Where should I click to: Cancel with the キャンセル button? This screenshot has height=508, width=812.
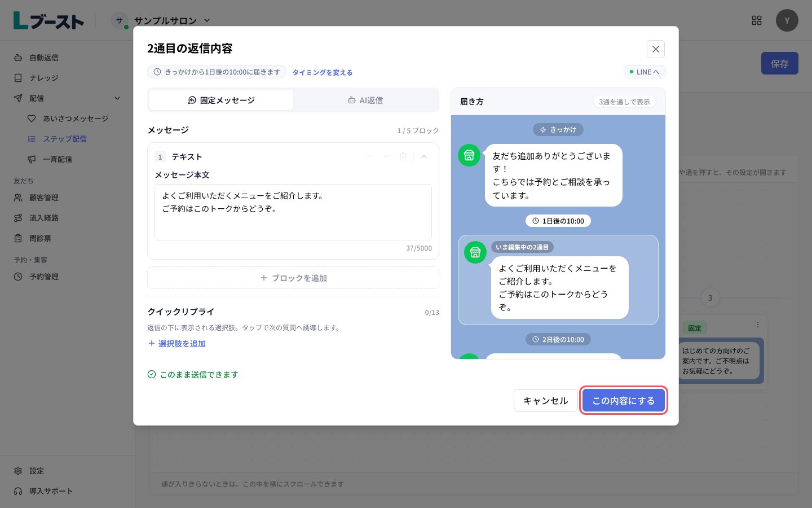545,400
